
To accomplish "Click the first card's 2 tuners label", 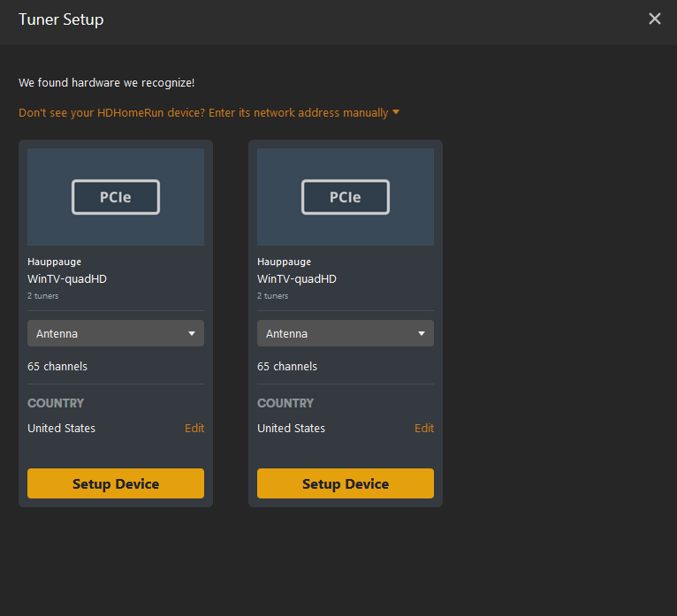I will (x=43, y=296).
